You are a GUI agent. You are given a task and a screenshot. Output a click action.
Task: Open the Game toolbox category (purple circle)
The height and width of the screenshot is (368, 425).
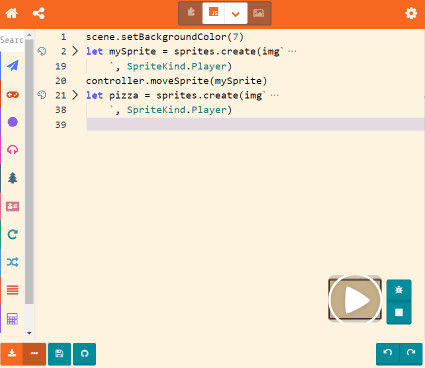13,122
